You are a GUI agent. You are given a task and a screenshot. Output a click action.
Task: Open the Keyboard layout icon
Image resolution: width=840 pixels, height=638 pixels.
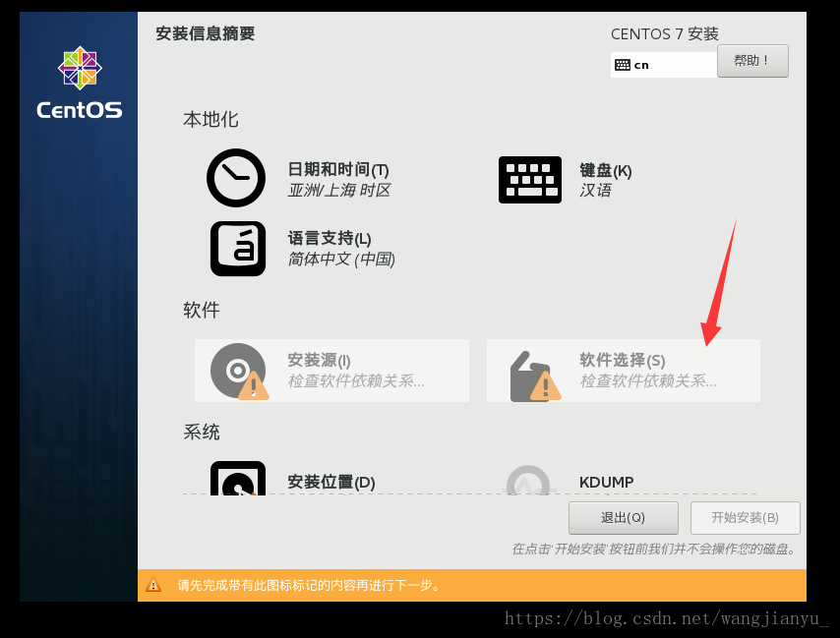tap(530, 180)
